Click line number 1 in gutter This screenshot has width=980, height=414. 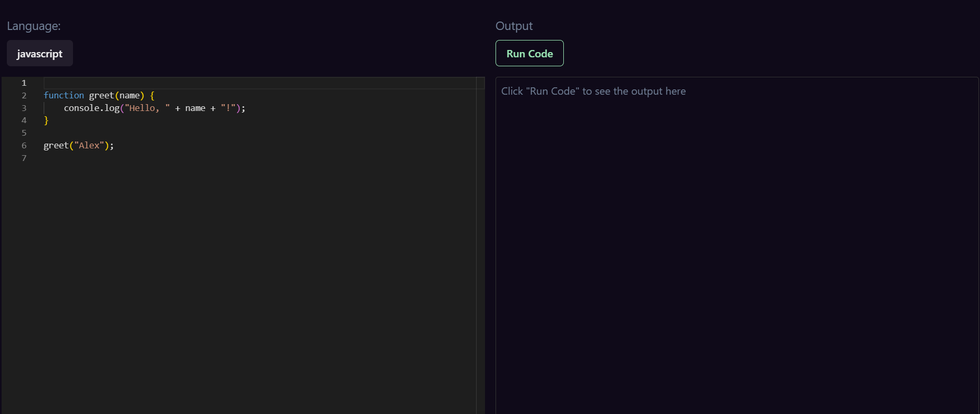(x=24, y=83)
